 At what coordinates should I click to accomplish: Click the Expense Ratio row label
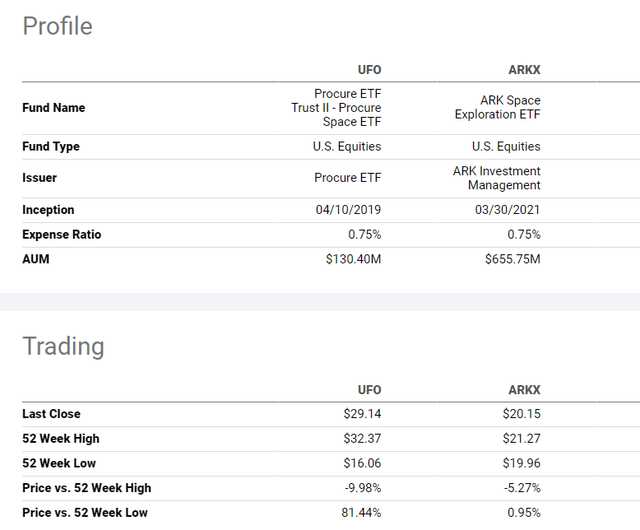62,235
